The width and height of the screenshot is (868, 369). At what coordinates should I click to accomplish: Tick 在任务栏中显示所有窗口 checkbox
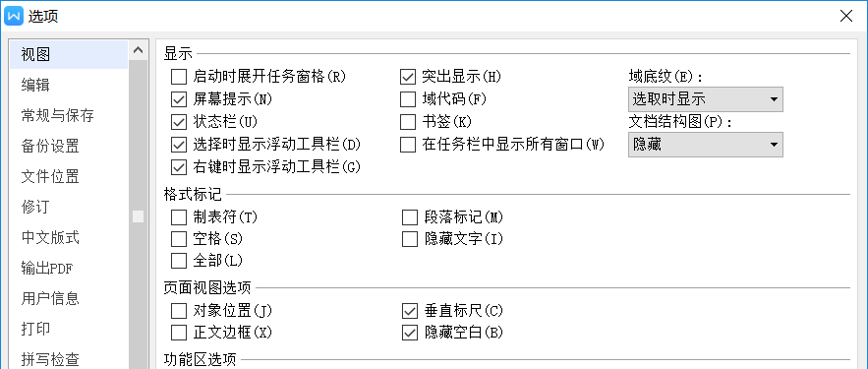pos(408,145)
